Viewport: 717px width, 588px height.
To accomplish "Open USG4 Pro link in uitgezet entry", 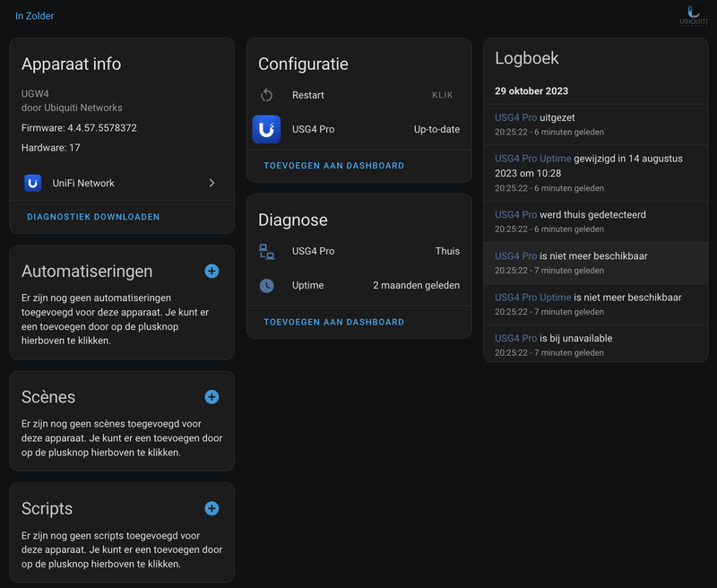I will point(515,117).
